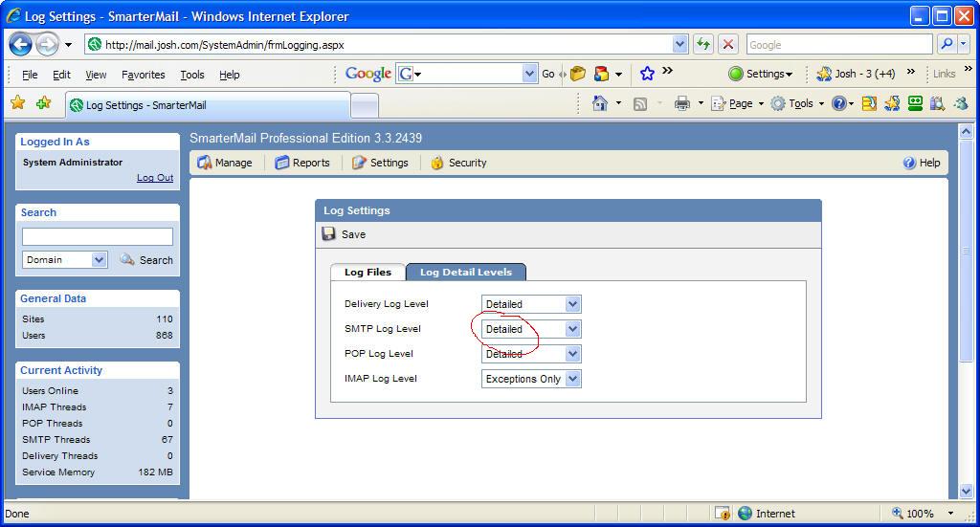Click the Search button in sidebar
Viewport: 980px width, 527px height.
click(146, 260)
